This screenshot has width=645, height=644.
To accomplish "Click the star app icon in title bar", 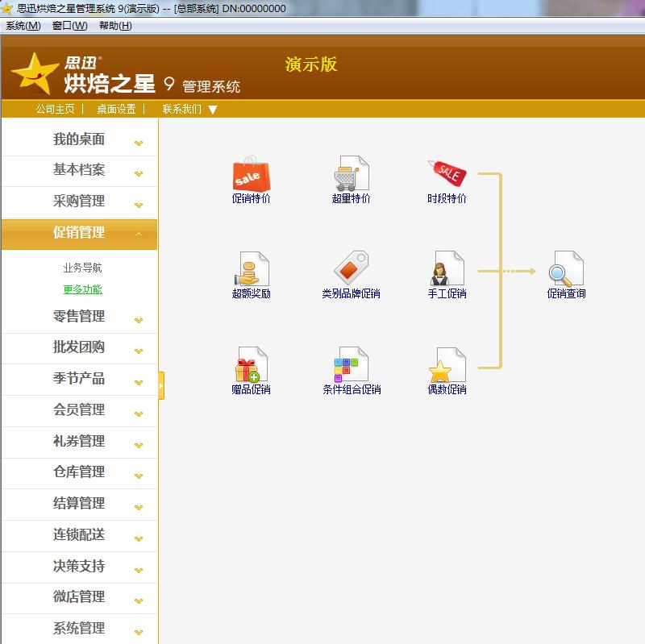I will point(6,8).
